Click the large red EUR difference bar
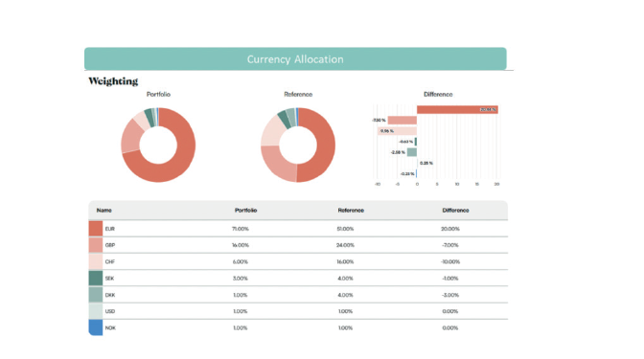The width and height of the screenshot is (644, 359). coord(457,109)
